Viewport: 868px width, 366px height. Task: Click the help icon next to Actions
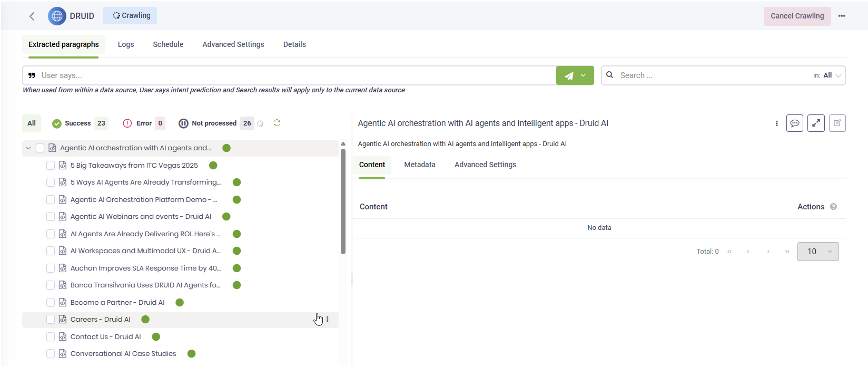pos(833,207)
